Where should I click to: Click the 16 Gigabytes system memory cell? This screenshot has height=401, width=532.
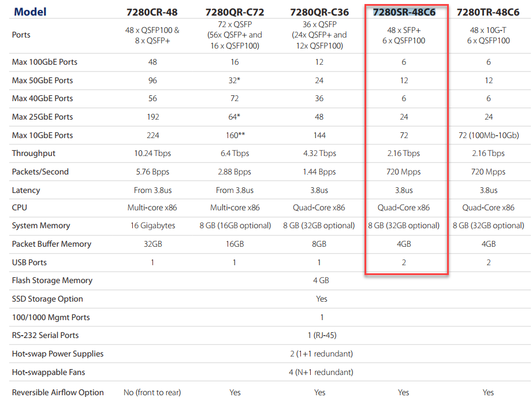click(152, 225)
